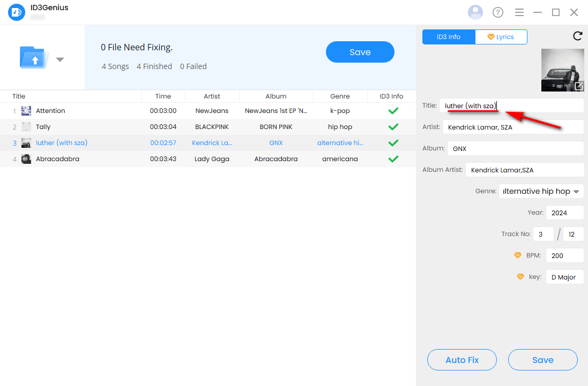This screenshot has height=386, width=588.
Task: Select the song luther (with sza)
Action: [x=208, y=143]
